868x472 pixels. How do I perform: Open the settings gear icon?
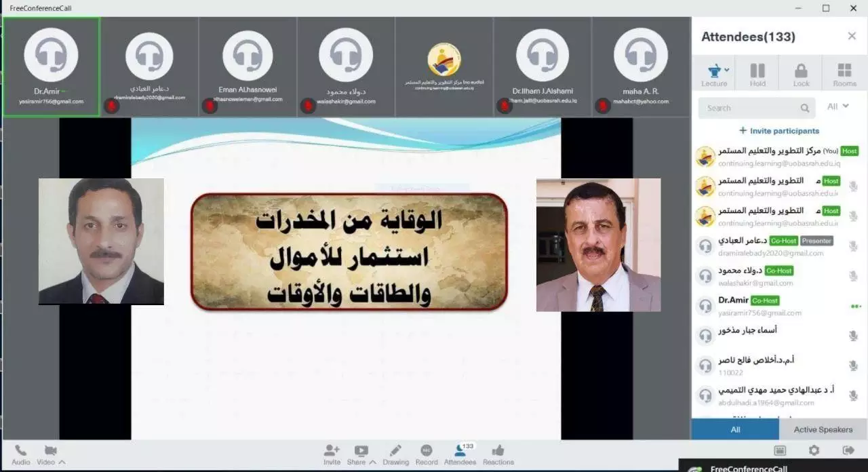[x=814, y=450]
